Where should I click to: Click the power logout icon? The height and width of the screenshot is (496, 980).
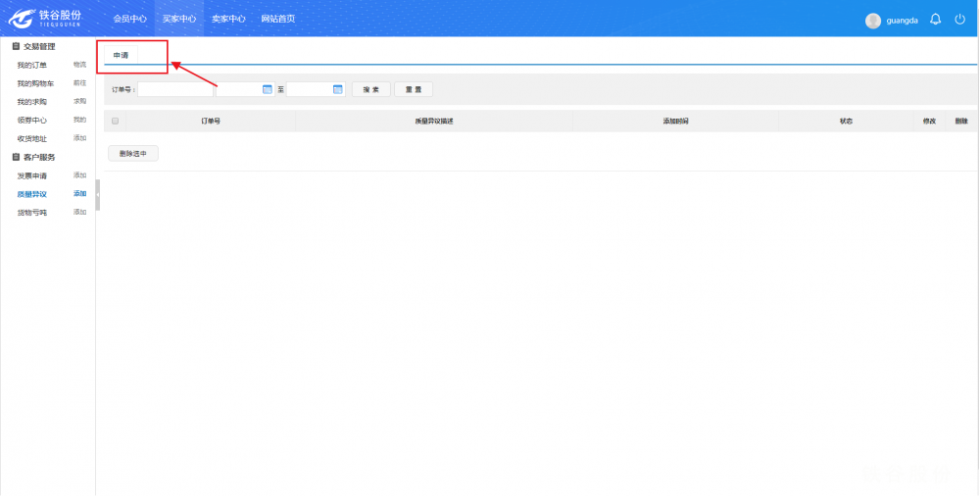pyautogui.click(x=960, y=20)
